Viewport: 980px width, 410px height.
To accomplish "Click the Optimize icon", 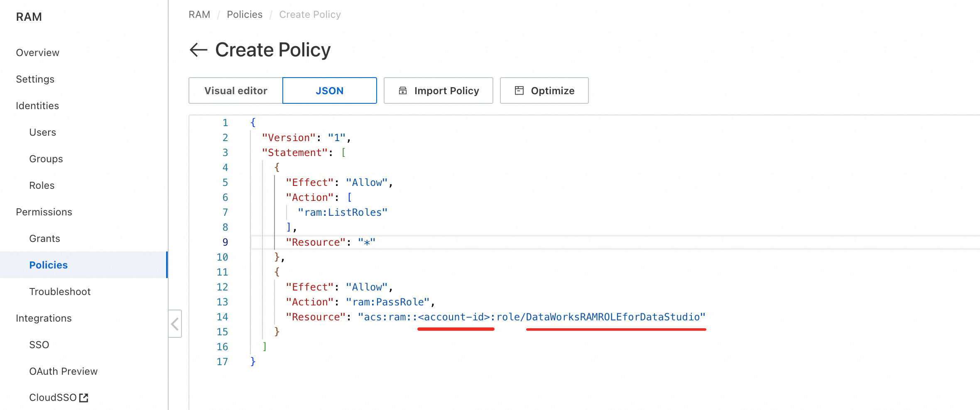I will [519, 90].
